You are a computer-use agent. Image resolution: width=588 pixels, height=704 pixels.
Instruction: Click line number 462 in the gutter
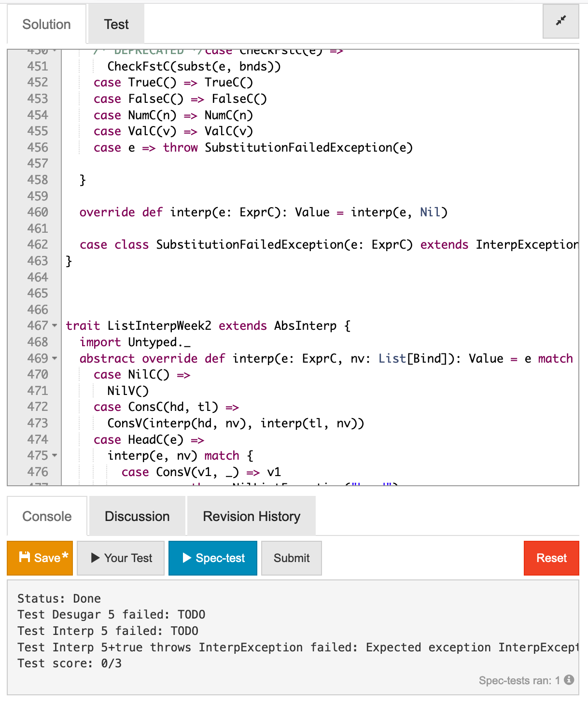coord(38,245)
